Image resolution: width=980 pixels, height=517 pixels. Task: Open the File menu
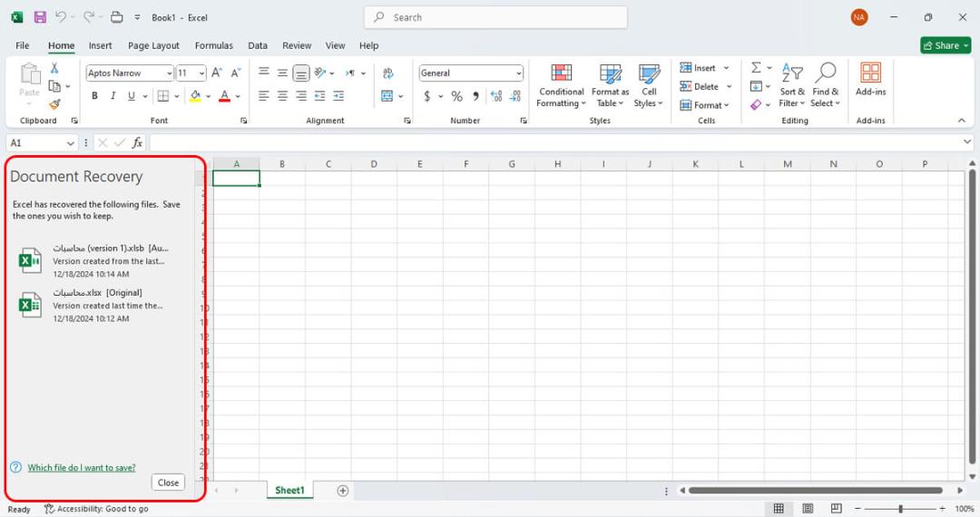[x=23, y=45]
